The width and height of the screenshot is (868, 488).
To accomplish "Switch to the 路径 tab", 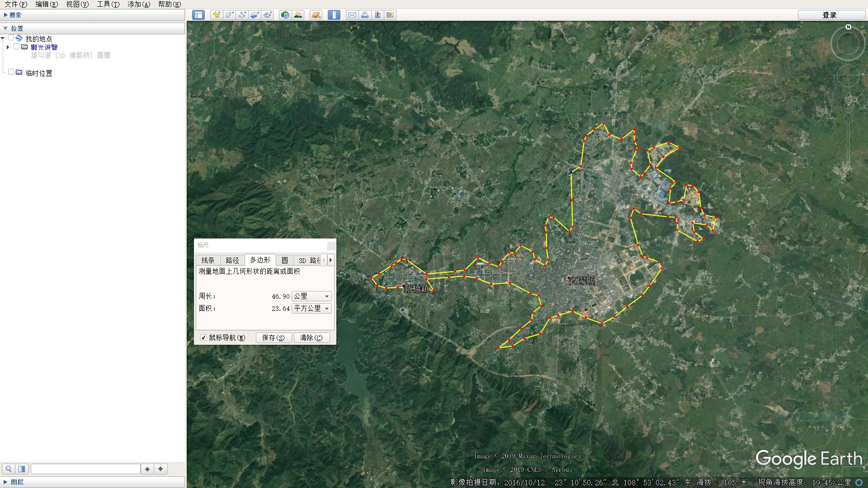I will [232, 260].
